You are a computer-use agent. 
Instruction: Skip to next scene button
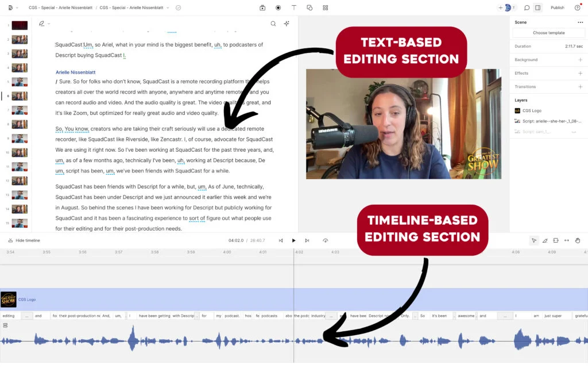click(307, 240)
